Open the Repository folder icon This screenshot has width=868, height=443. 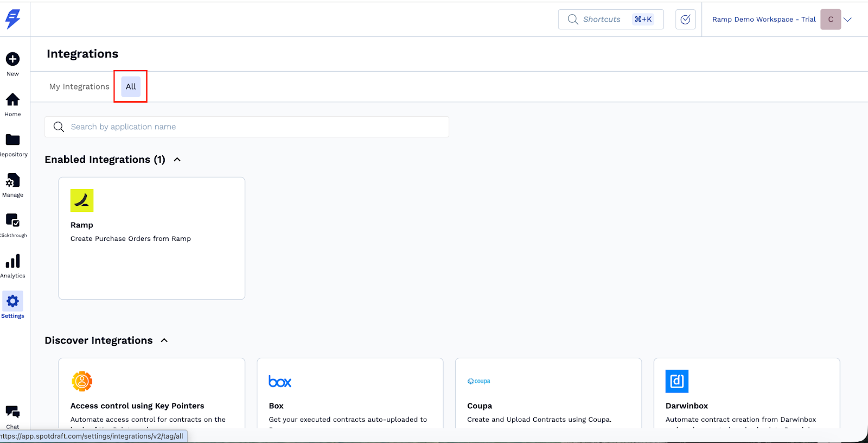(12, 140)
